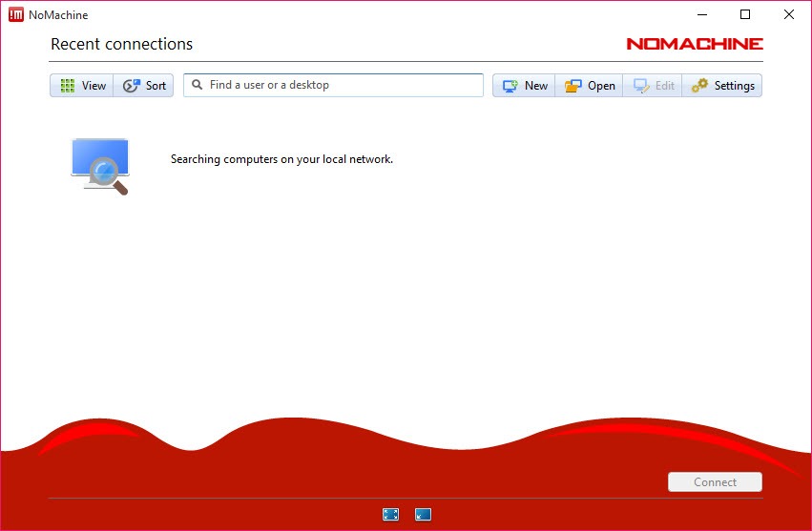The image size is (812, 531).
Task: Open NoMachine Settings
Action: point(722,86)
